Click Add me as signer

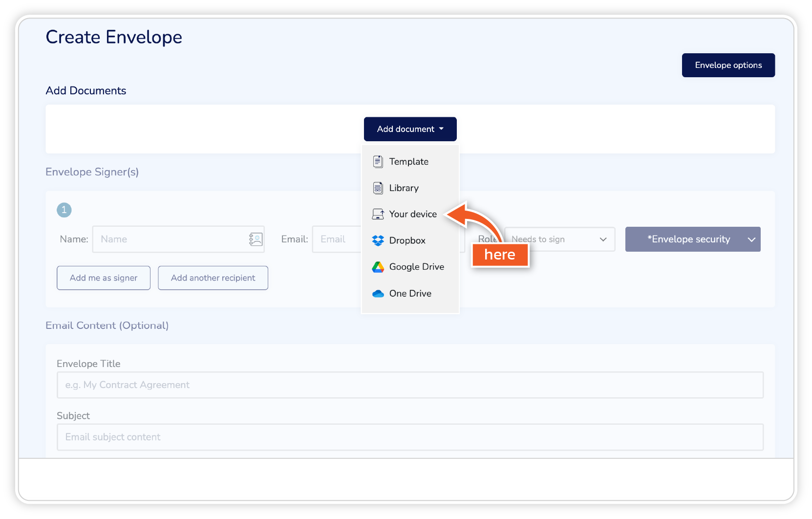click(x=104, y=278)
